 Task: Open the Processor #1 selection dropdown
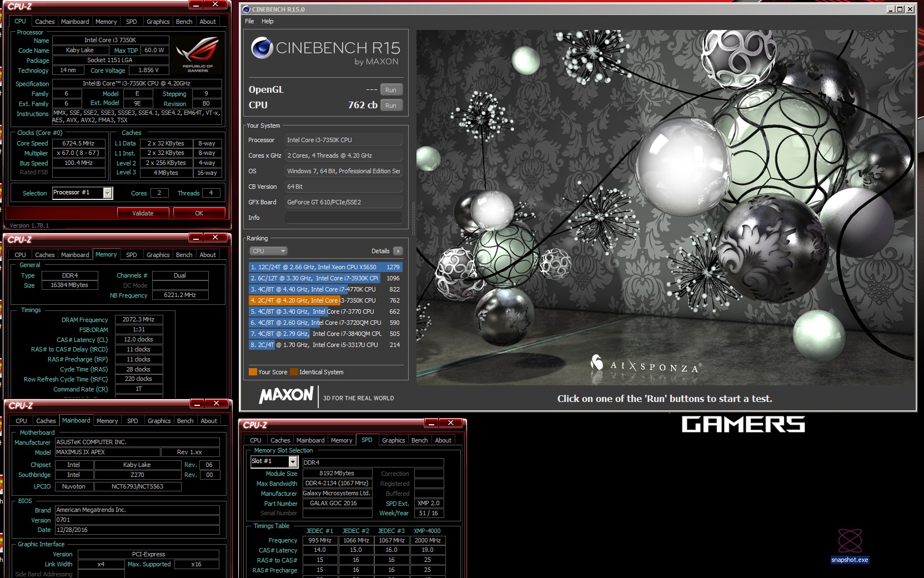[108, 193]
